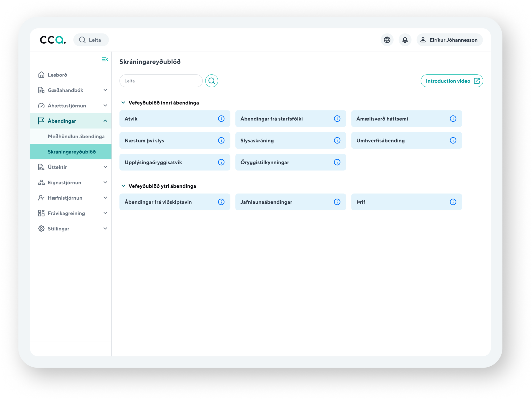532x399 pixels.
Task: Click the globe language icon
Action: pos(387,40)
